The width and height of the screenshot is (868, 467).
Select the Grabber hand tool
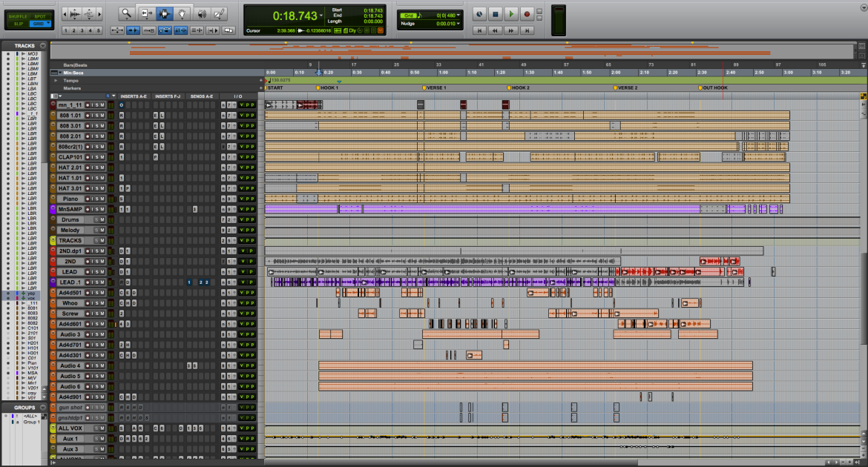point(182,13)
